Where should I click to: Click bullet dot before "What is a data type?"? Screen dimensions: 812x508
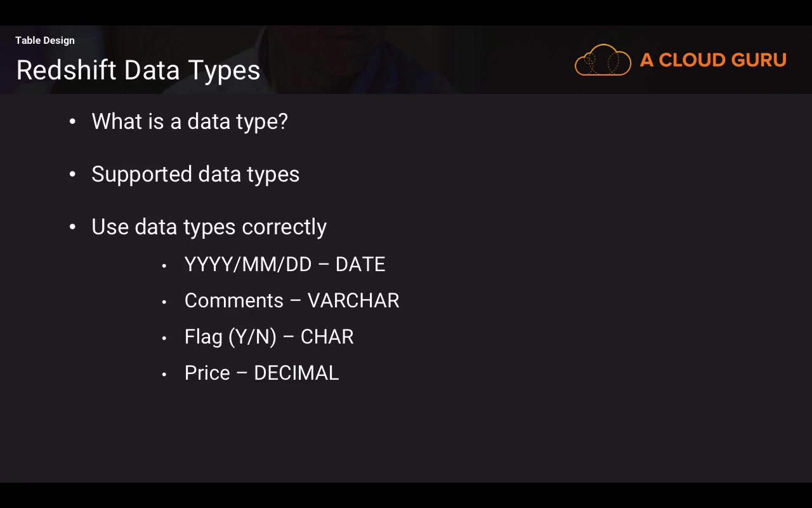[x=72, y=121]
